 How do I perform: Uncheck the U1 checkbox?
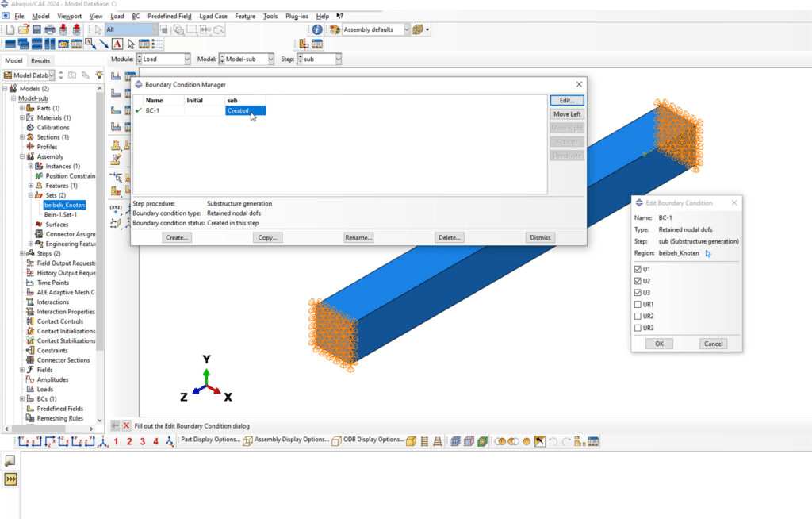[x=638, y=270]
